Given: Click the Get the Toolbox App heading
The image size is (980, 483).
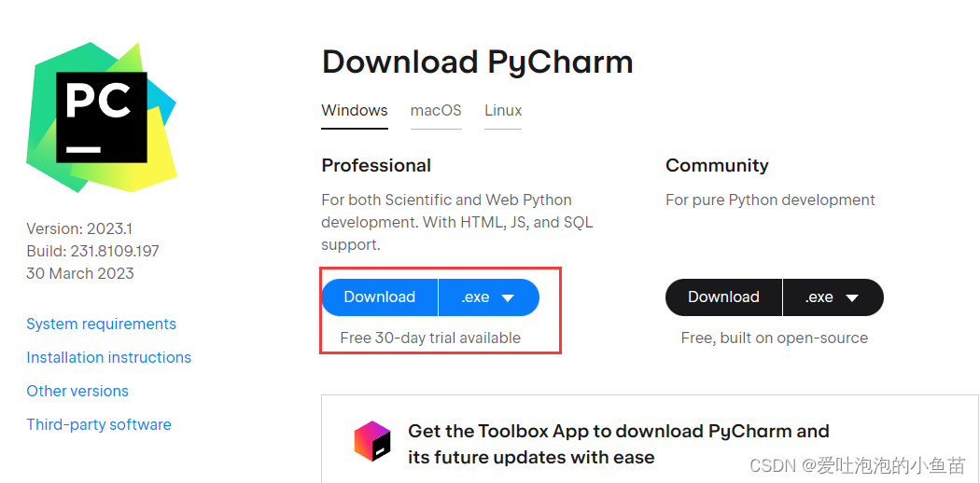Looking at the screenshot, I should 618,444.
